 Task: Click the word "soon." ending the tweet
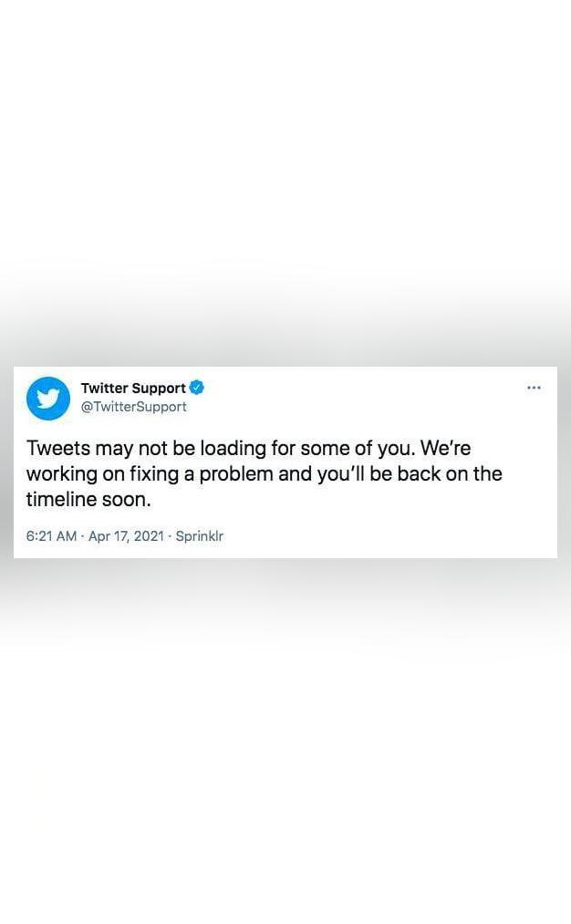pos(127,500)
